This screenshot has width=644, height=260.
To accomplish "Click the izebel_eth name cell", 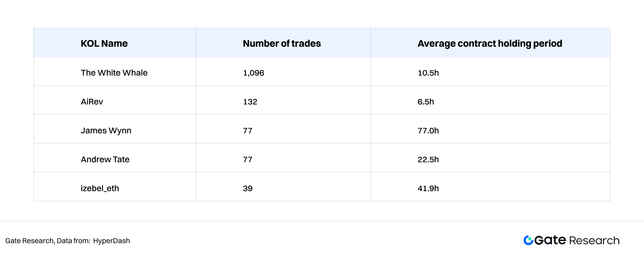I will click(100, 188).
